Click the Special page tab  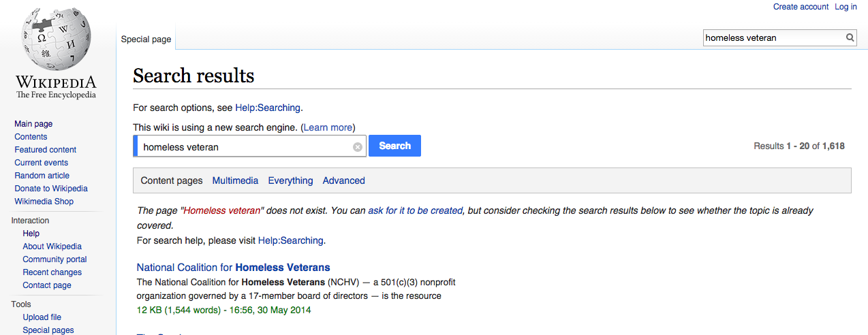(146, 39)
